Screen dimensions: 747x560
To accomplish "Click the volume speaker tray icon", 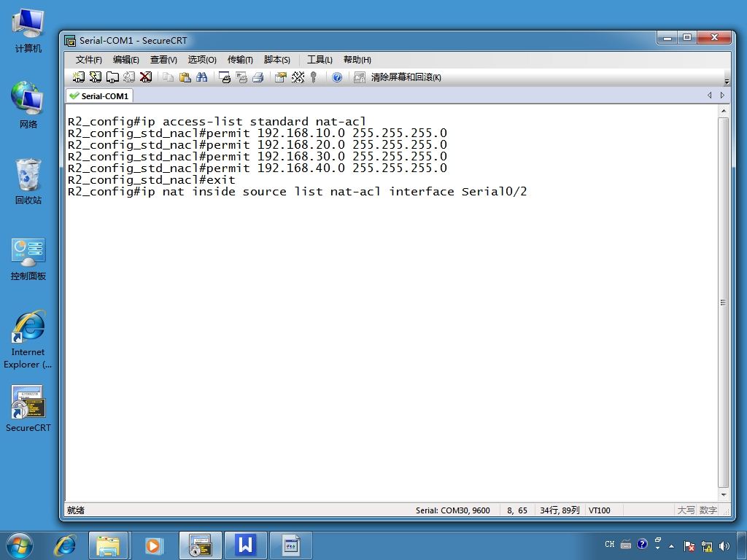I will pos(724,546).
